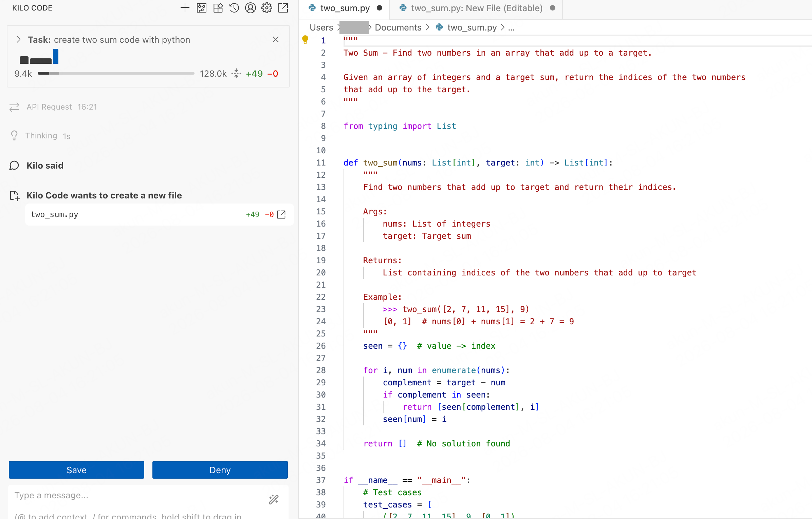This screenshot has width=812, height=519.
Task: Click line number 37 in gutter
Action: click(x=321, y=480)
